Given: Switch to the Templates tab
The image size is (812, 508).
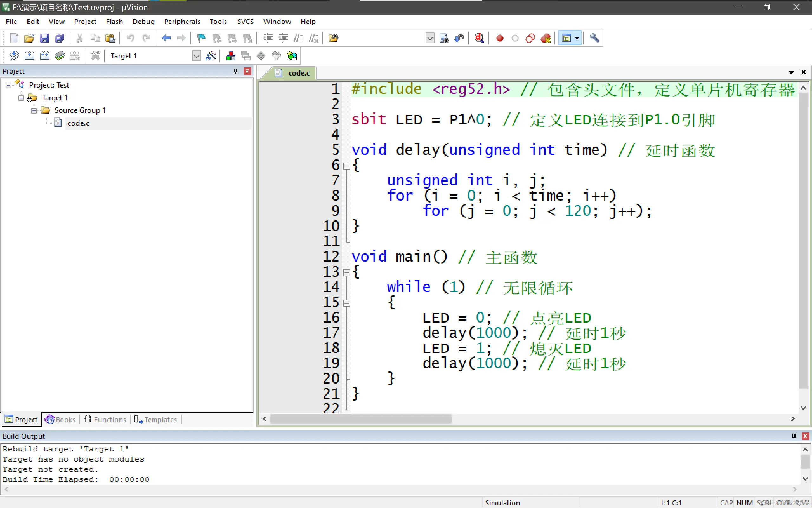Looking at the screenshot, I should point(155,420).
